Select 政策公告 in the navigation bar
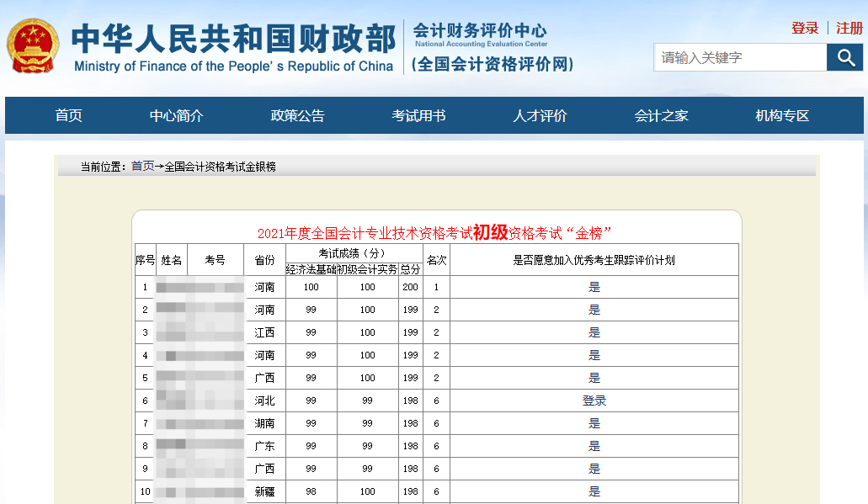Screen dimensions: 868x504 point(297,116)
